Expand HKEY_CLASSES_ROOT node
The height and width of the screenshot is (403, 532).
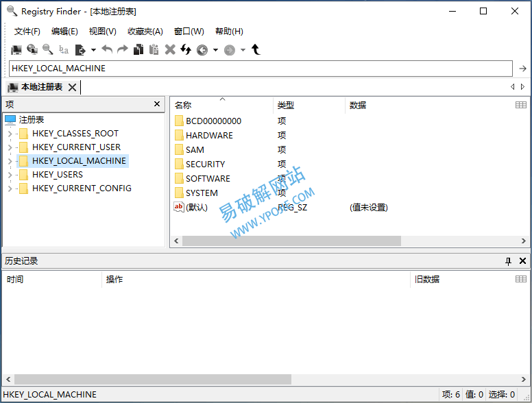[10, 134]
